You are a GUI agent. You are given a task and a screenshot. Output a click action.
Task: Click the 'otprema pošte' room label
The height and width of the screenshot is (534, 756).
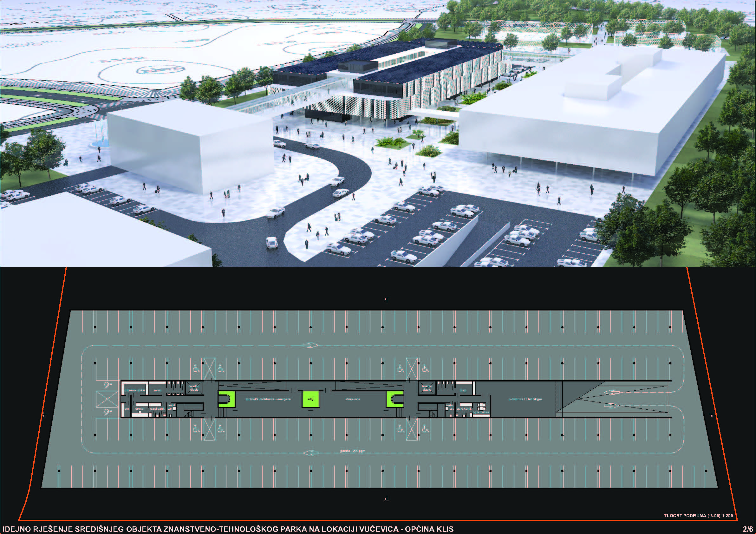135,390
